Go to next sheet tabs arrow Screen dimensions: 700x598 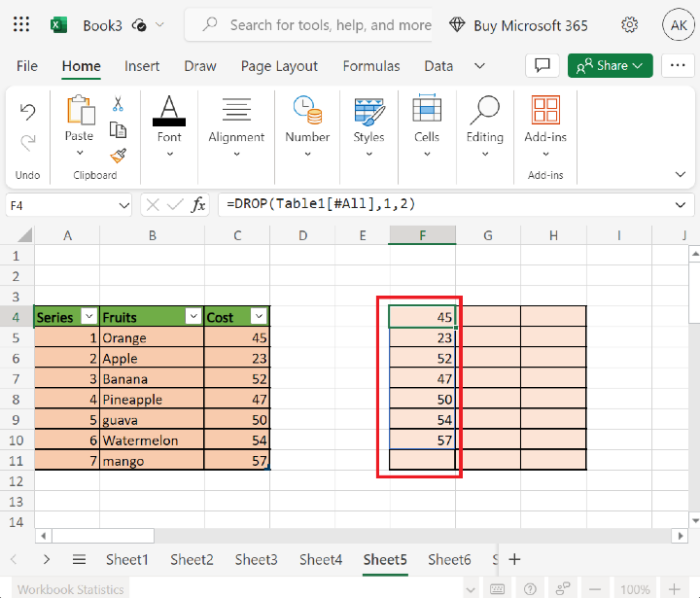[47, 559]
